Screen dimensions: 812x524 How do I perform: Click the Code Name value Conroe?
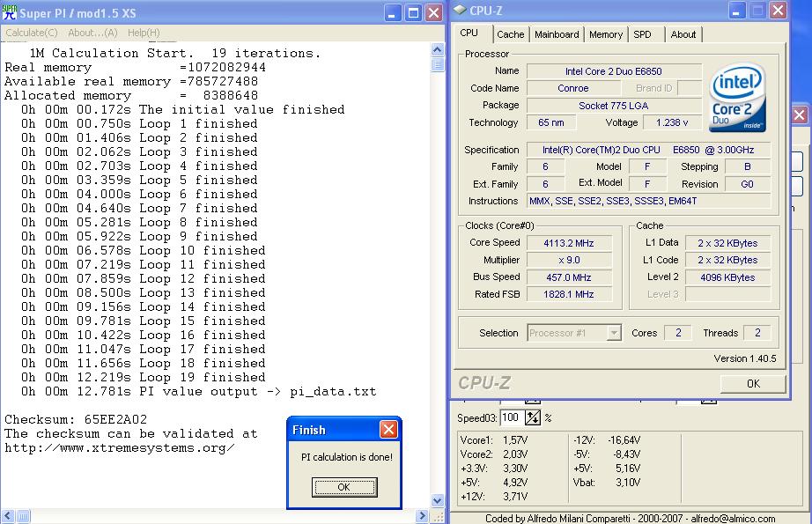pyautogui.click(x=572, y=88)
